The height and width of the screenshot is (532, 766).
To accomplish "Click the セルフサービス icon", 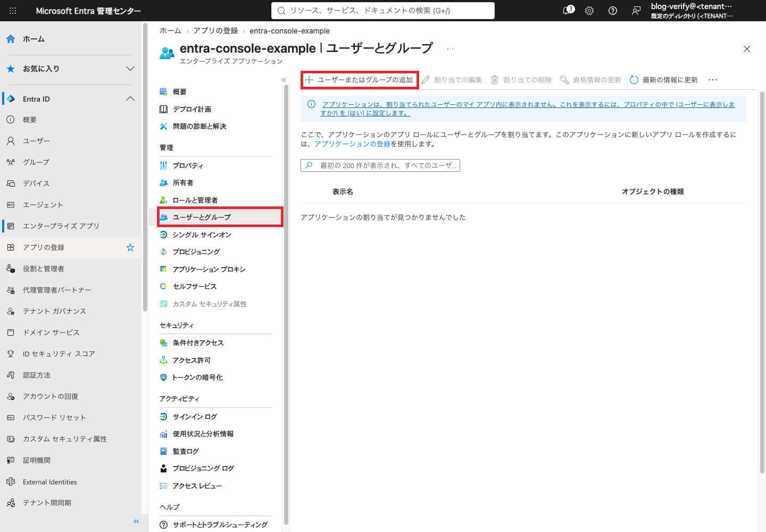I will click(x=164, y=286).
